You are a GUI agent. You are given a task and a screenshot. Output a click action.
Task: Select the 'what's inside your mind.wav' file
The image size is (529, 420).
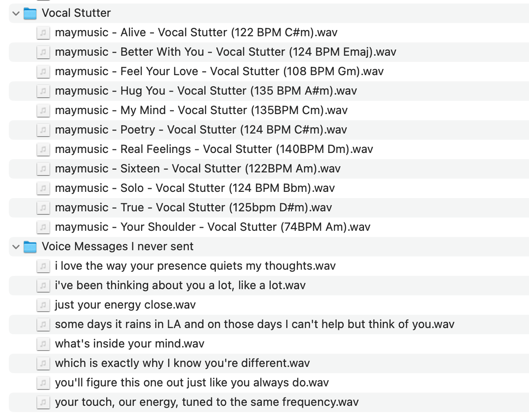(x=269, y=344)
